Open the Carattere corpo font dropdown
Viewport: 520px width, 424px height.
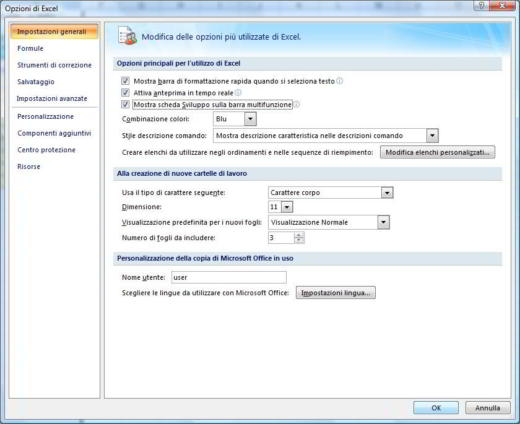click(387, 193)
